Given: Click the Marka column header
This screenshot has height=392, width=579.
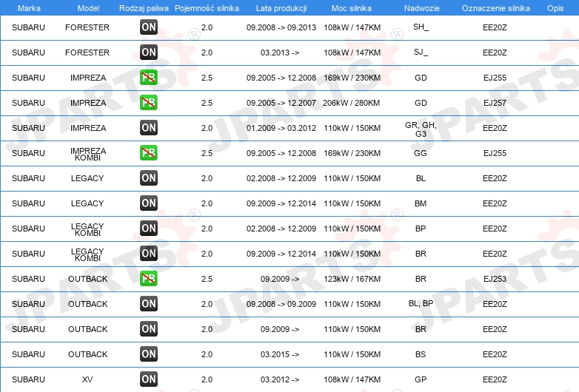Looking at the screenshot, I should point(29,8).
